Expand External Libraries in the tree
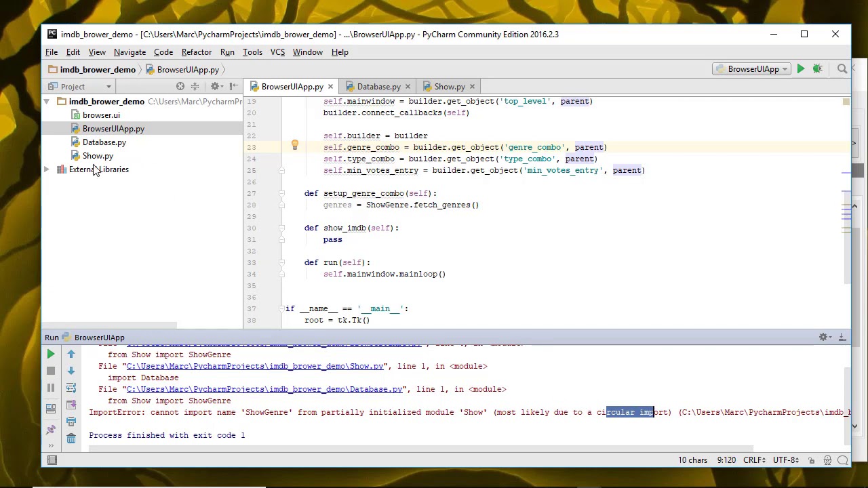 [x=47, y=169]
